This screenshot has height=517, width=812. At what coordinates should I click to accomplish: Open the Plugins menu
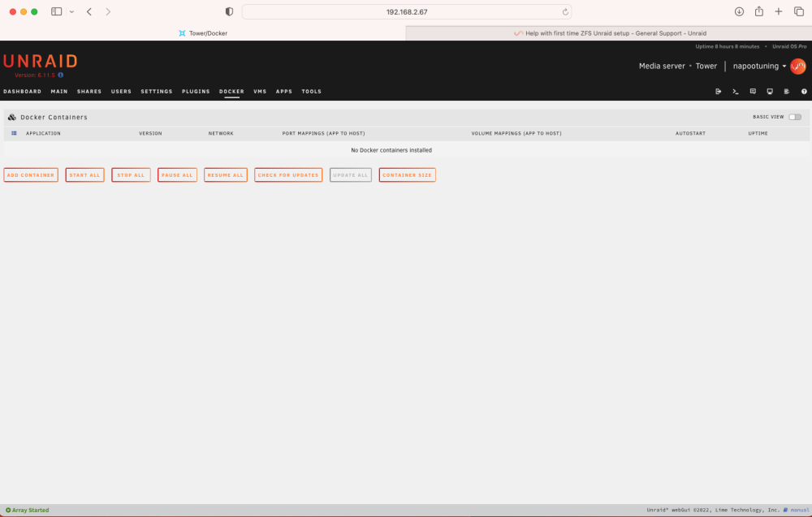[196, 92]
